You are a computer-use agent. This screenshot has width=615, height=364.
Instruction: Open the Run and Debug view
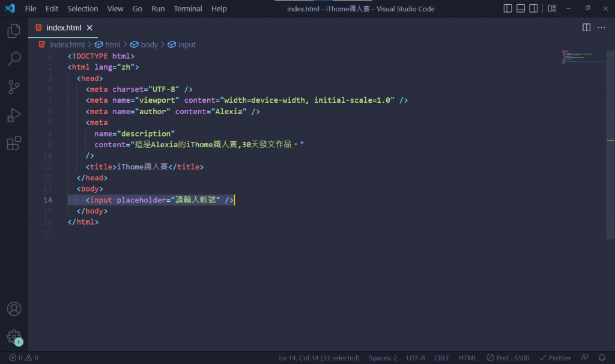(x=14, y=115)
